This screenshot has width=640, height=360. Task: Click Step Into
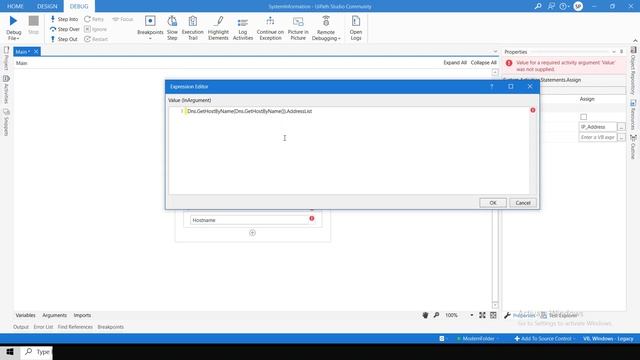coord(64,19)
